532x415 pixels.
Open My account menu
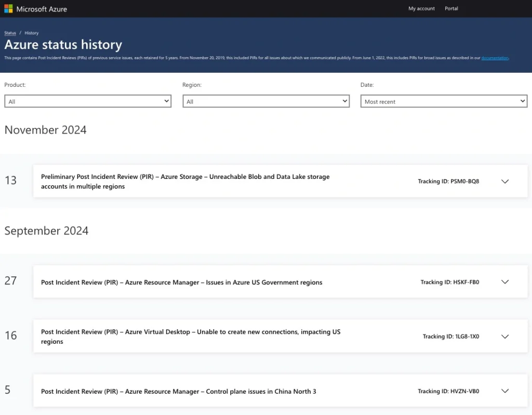click(x=421, y=8)
